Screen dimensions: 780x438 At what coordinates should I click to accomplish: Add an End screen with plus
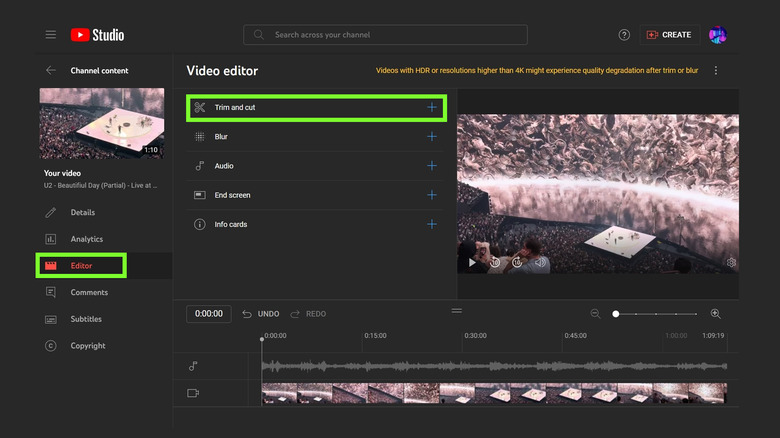pyautogui.click(x=432, y=195)
